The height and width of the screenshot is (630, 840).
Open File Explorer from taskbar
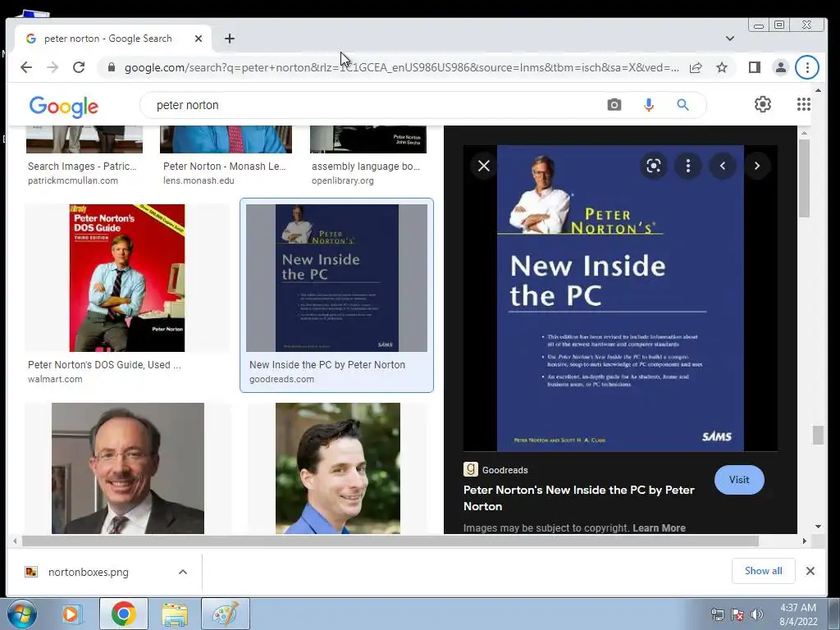[175, 614]
